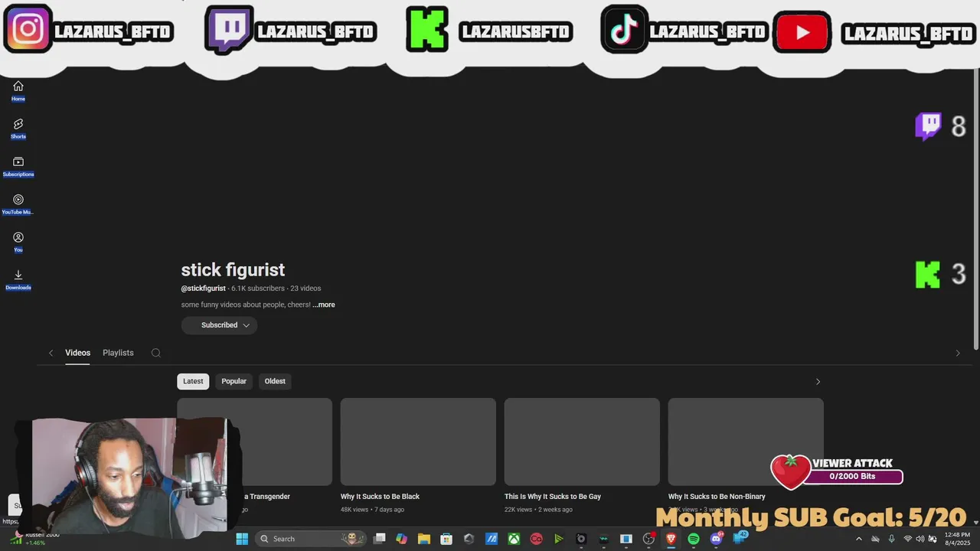Image resolution: width=980 pixels, height=551 pixels.
Task: Open Task View on the taskbar
Action: tap(379, 539)
